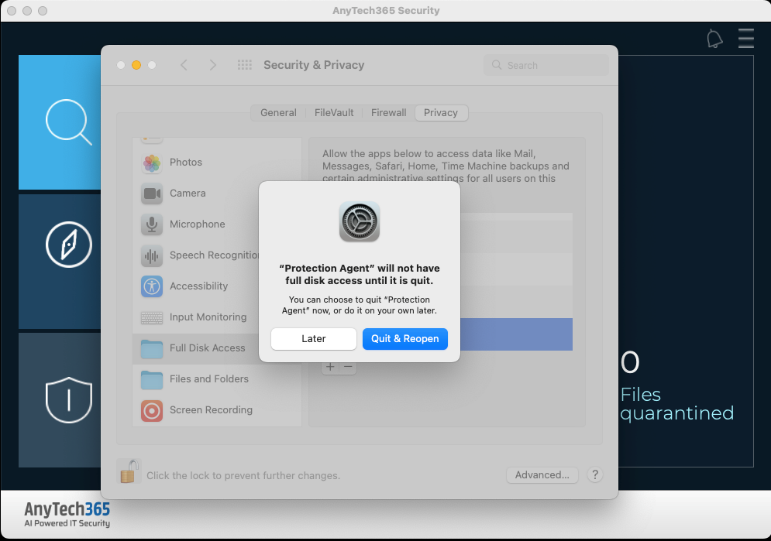The height and width of the screenshot is (541, 771).
Task: Switch to the General tab
Action: 278,113
